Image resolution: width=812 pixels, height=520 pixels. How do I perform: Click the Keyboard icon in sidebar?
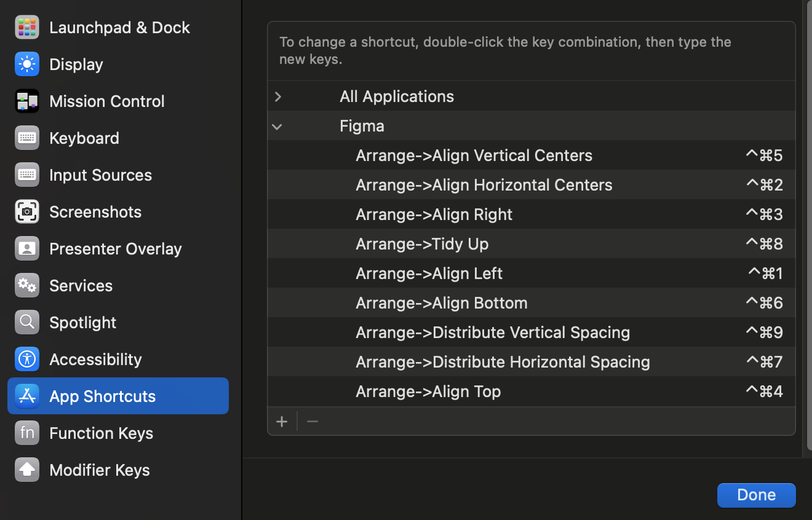pos(27,138)
